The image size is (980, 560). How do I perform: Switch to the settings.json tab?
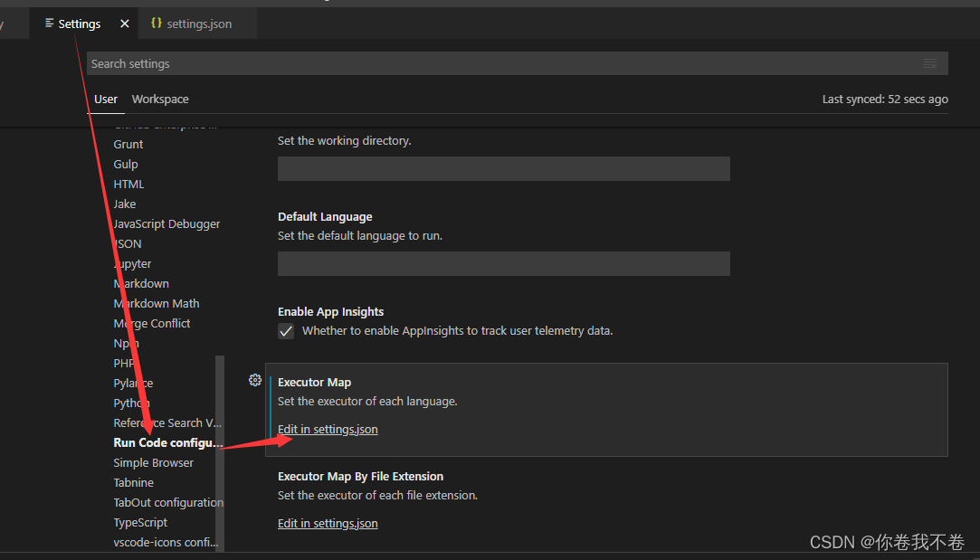pyautogui.click(x=198, y=24)
